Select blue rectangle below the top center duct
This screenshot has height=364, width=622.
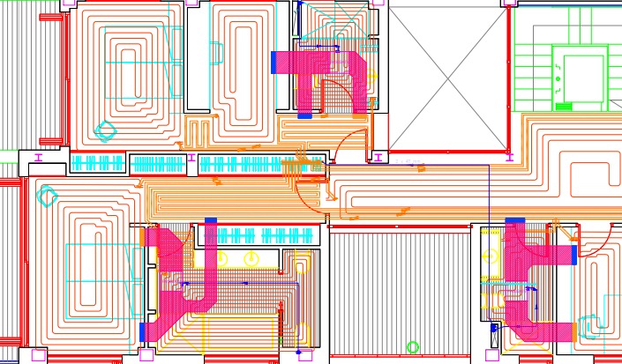pos(304,115)
